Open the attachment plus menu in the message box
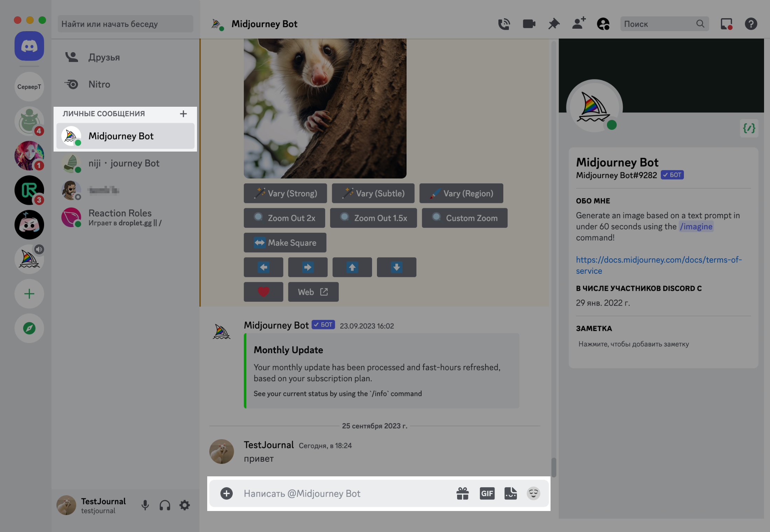Screen dimensions: 770x532 click(x=226, y=493)
